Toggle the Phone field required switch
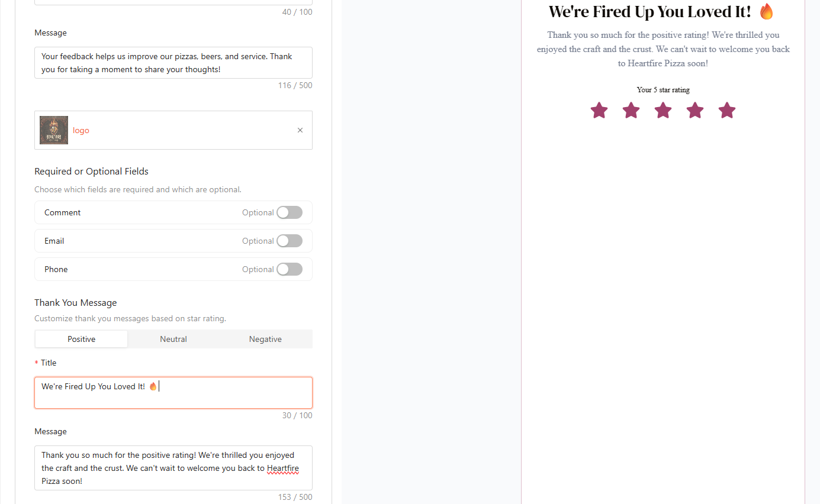The width and height of the screenshot is (820, 504). pos(290,269)
